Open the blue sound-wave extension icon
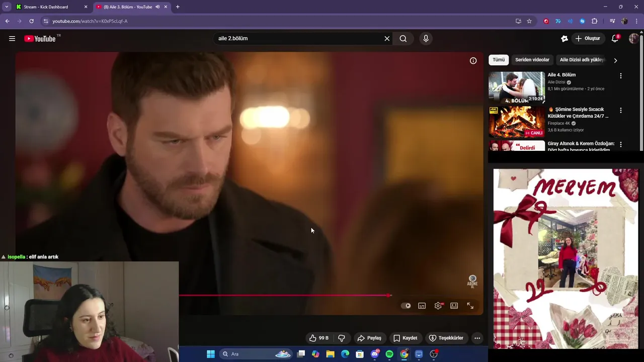 [570, 21]
